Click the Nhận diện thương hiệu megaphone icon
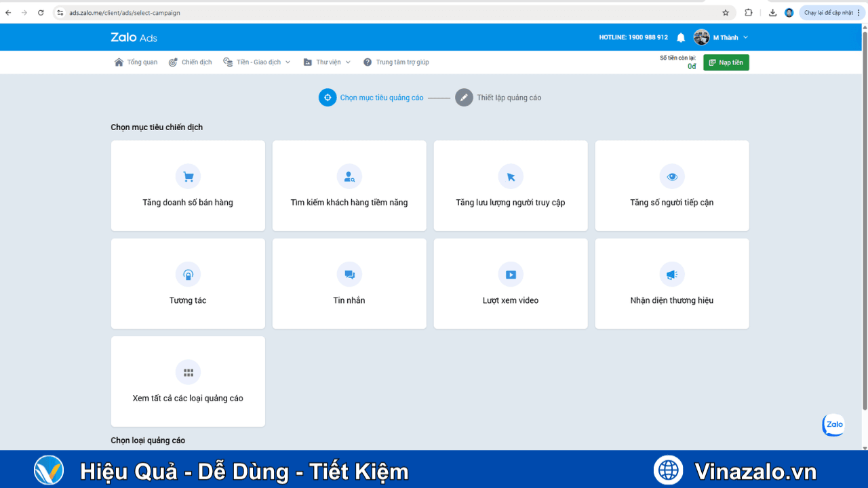 672,274
